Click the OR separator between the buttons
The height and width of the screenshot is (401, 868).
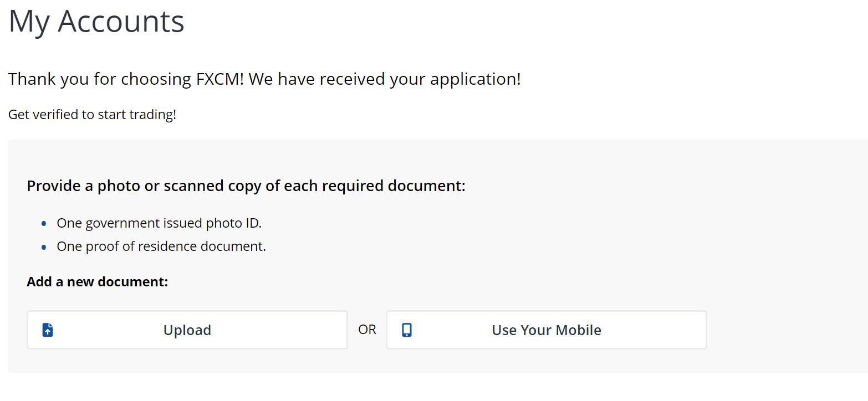click(367, 330)
